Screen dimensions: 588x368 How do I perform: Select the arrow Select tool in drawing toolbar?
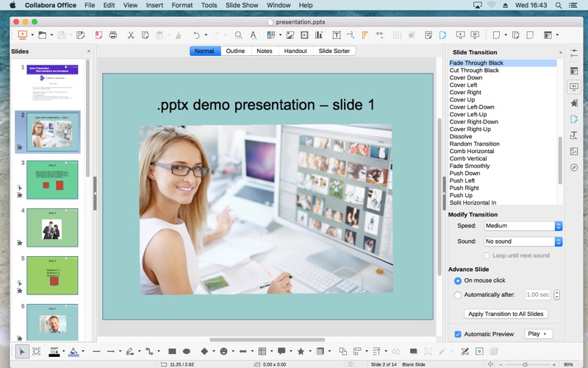click(x=22, y=352)
